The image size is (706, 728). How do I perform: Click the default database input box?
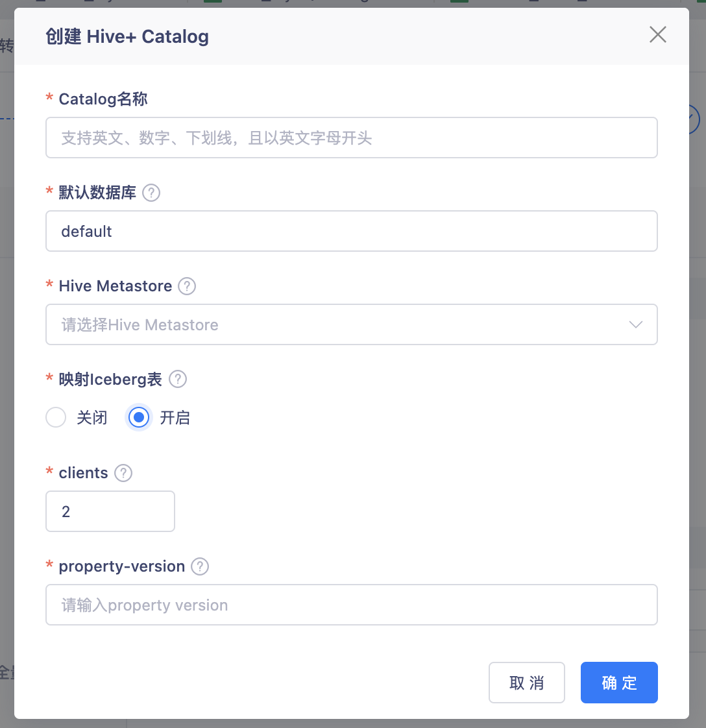pyautogui.click(x=352, y=231)
